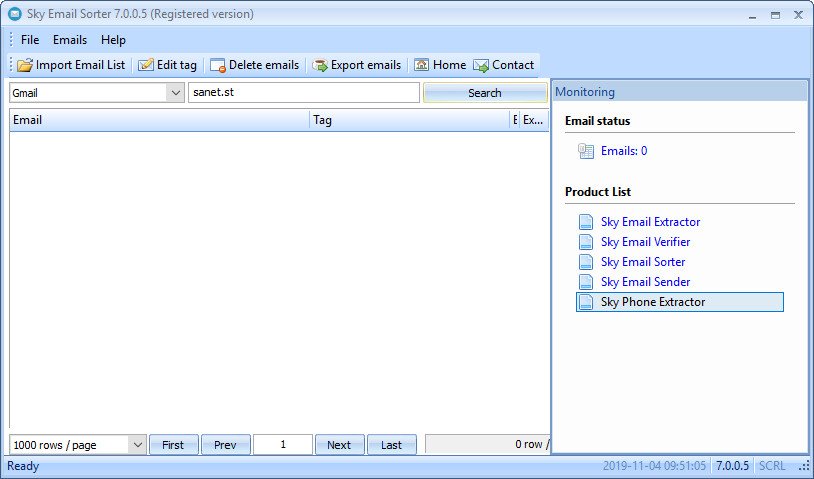Image resolution: width=814 pixels, height=479 pixels.
Task: Expand the 1000 rows / page dropdown
Action: (138, 445)
